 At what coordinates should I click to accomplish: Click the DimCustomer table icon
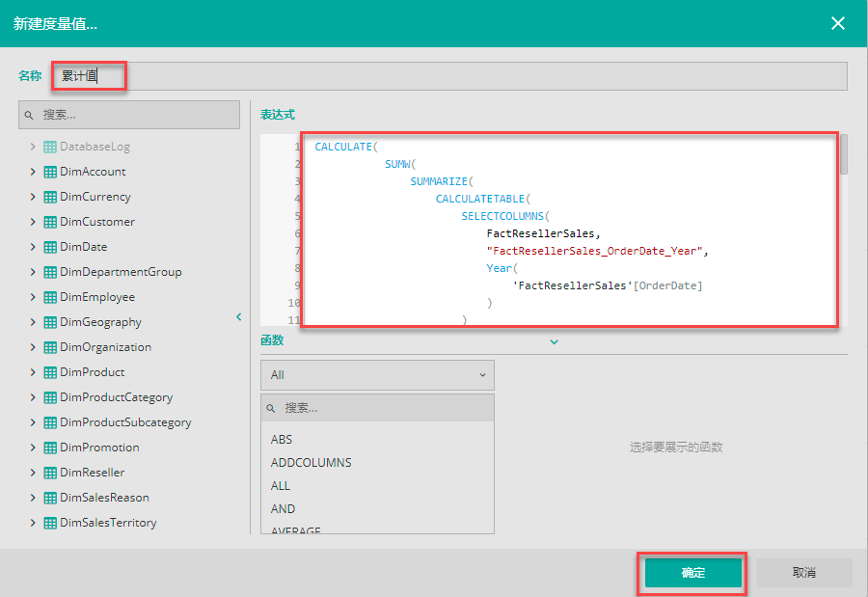(50, 222)
